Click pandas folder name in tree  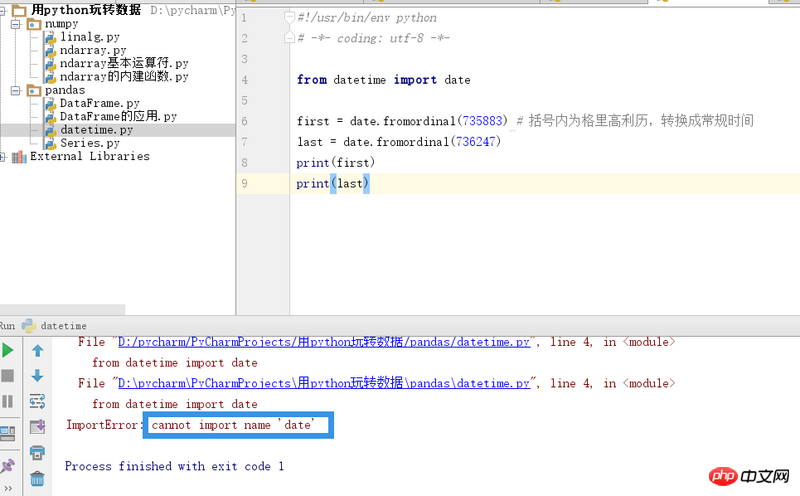coord(65,90)
